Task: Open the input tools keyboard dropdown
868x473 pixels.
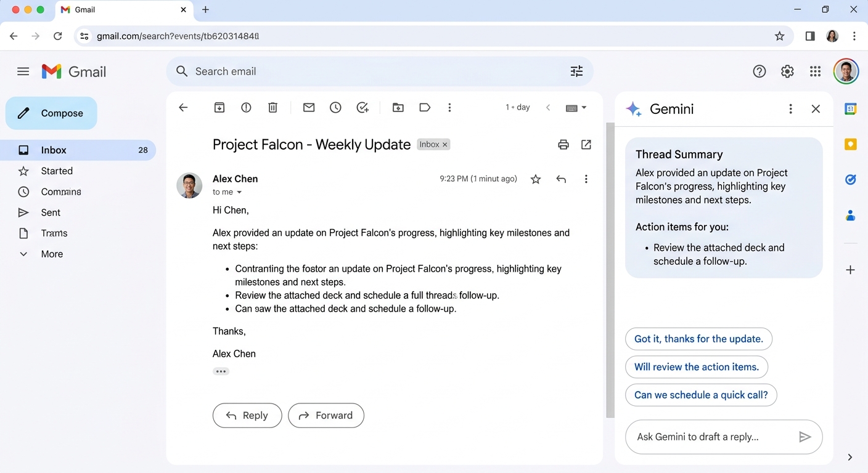Action: 576,108
